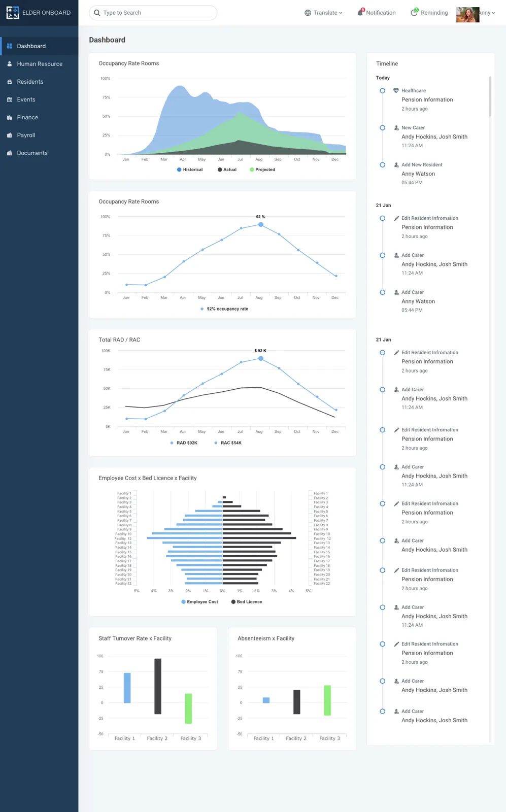This screenshot has height=812, width=506.
Task: Open Pension Information under the Healthcare entry
Action: pos(427,100)
